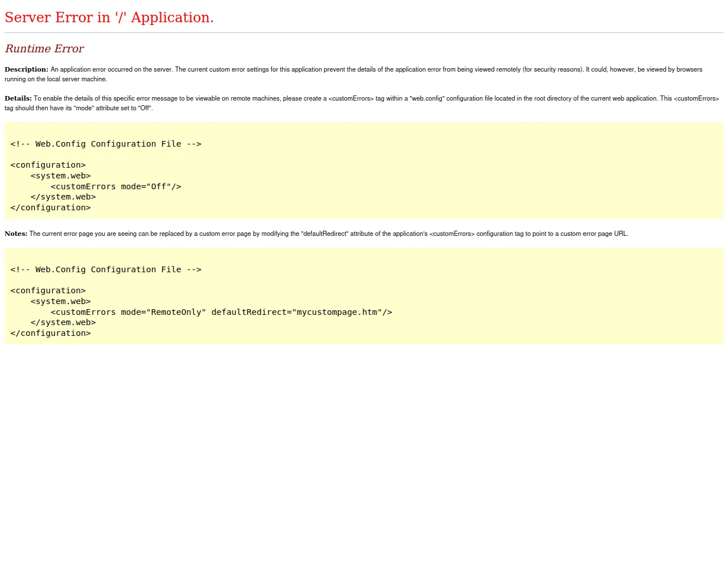Click the bold "Description:" label
This screenshot has width=728, height=582.
coord(26,69)
